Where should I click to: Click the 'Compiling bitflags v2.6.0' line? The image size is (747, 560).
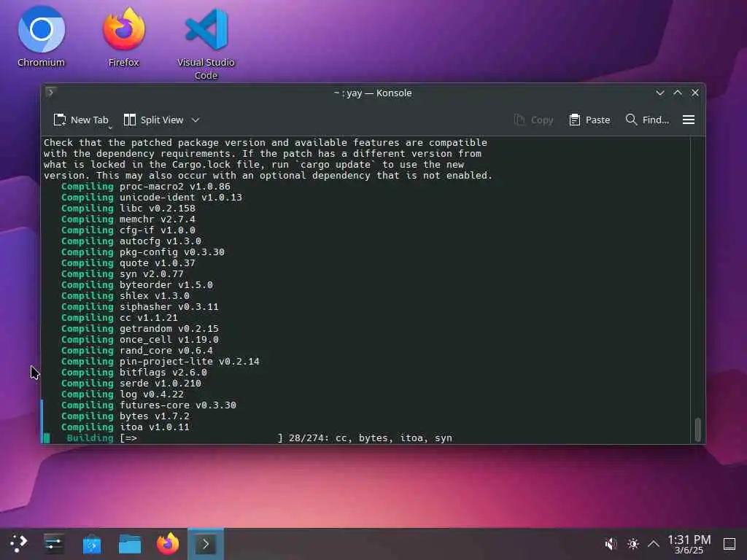click(134, 373)
